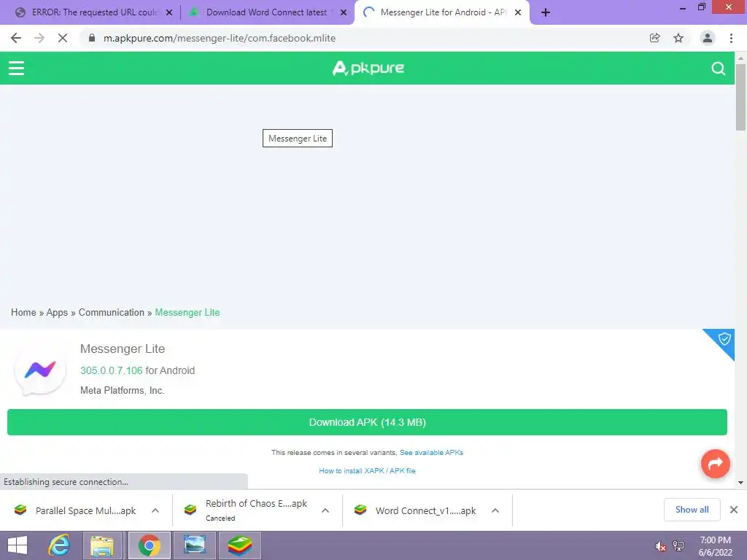Expand options for Word Connect download
747x560 pixels.
[x=495, y=510]
